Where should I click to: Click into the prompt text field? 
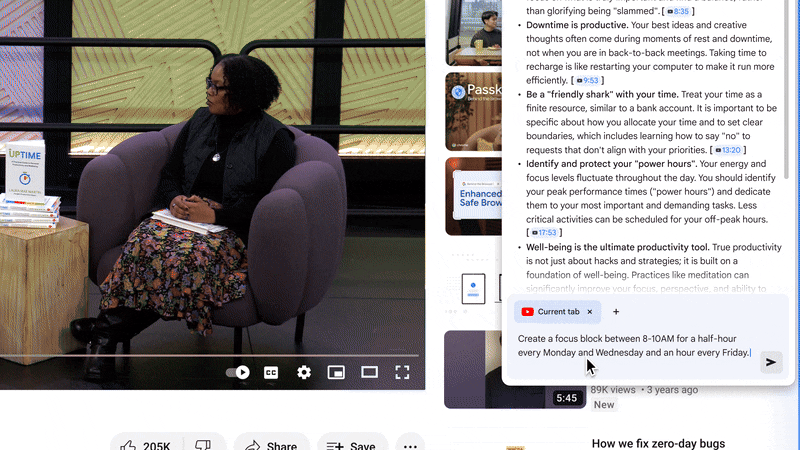coord(634,346)
